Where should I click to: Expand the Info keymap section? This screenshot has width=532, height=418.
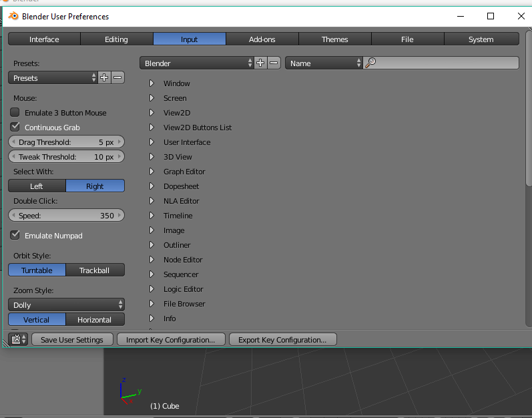152,319
